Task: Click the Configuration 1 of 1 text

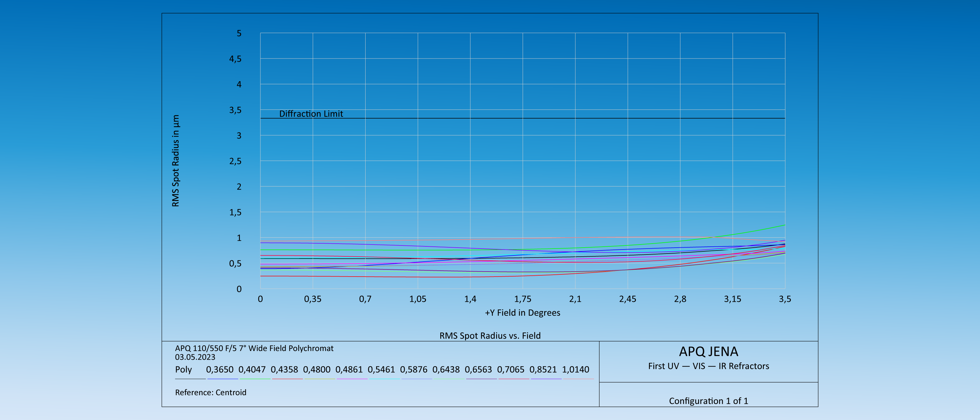Action: pyautogui.click(x=708, y=401)
